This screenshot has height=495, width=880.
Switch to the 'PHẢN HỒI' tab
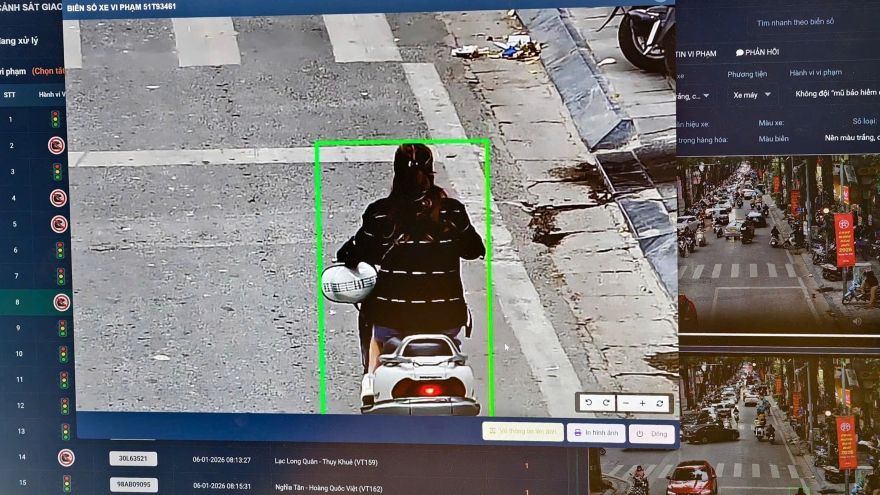(758, 52)
